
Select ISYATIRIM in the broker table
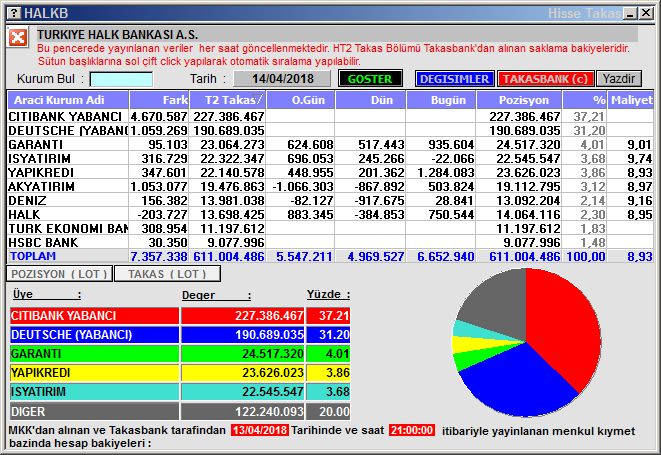point(39,159)
